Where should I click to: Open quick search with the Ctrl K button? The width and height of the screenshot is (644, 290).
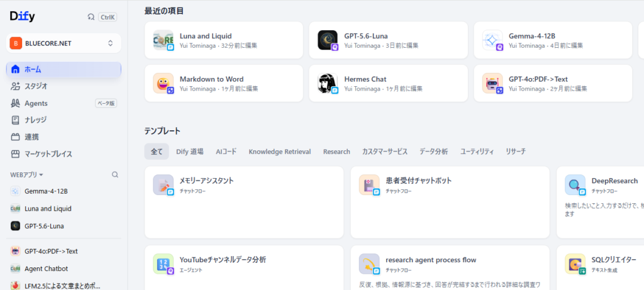point(108,17)
